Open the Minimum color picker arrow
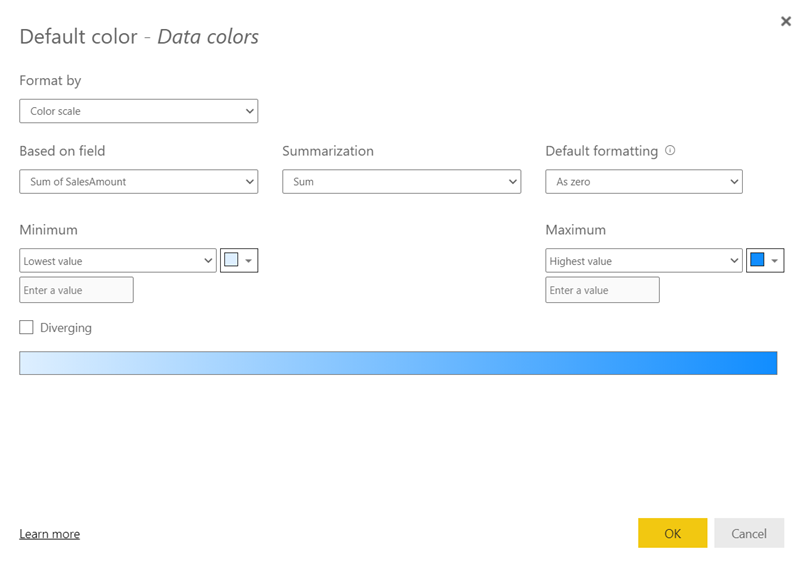Viewport: 803px width, 572px height. coord(248,261)
